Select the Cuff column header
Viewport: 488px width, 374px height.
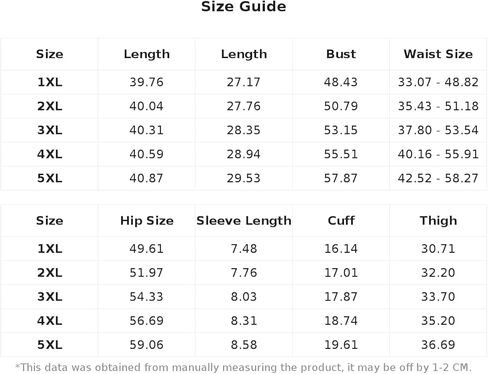pyautogui.click(x=341, y=220)
